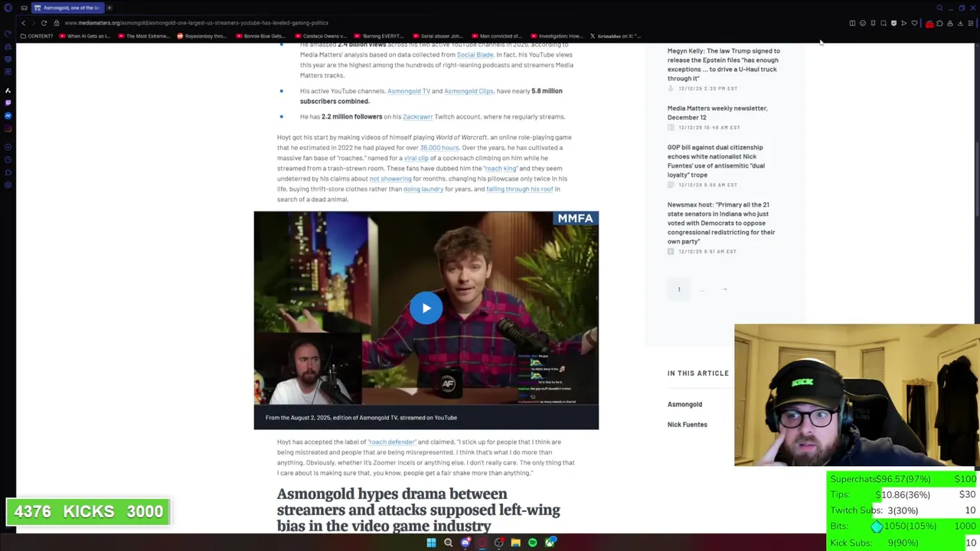Open the 'When AI Gets an I...' bookmark
The image size is (980, 551).
pos(86,36)
